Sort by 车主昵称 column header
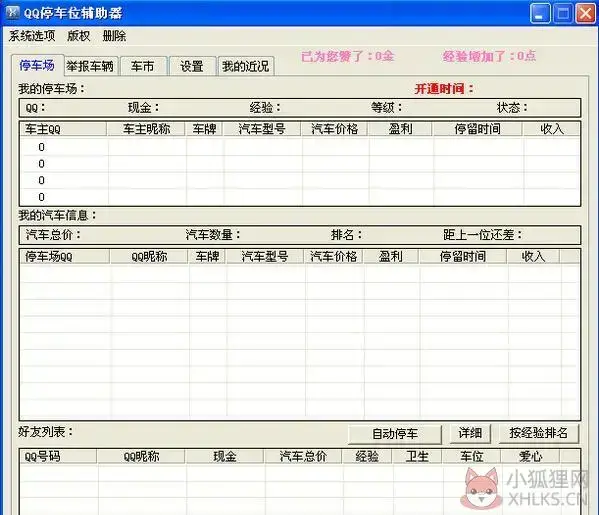The width and height of the screenshot is (599, 515). [x=146, y=129]
